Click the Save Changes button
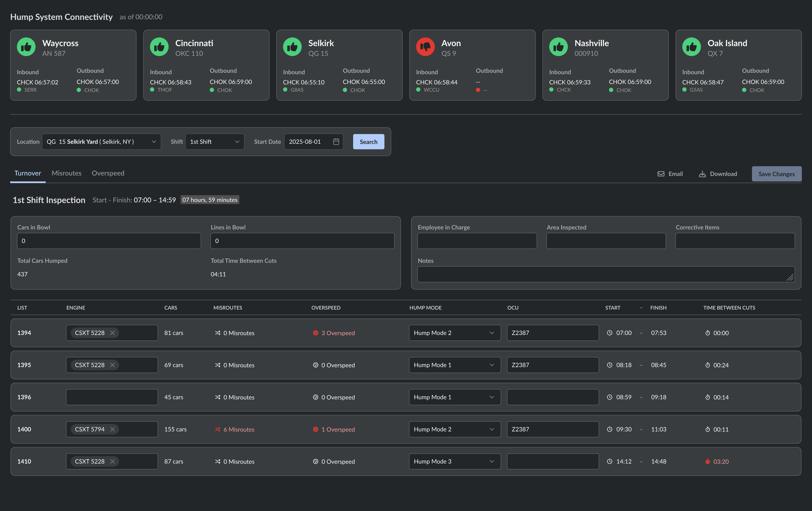 point(776,174)
